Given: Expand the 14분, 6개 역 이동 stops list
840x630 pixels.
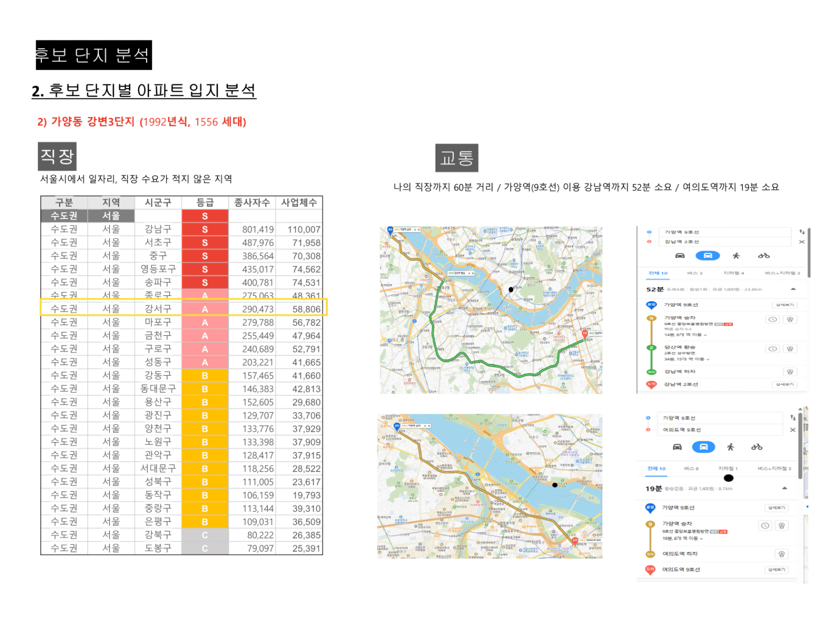Looking at the screenshot, I should [x=686, y=335].
